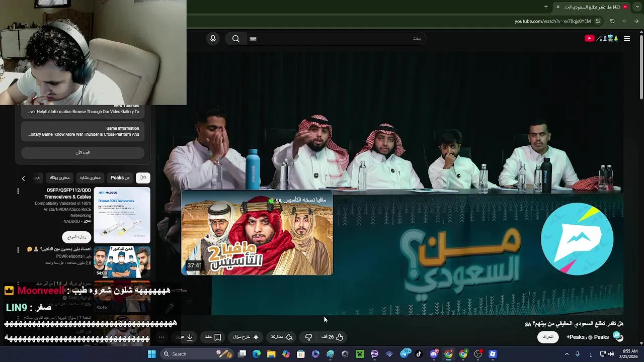Click the video title text below player
Screen dimensions: 644x362
point(574,324)
